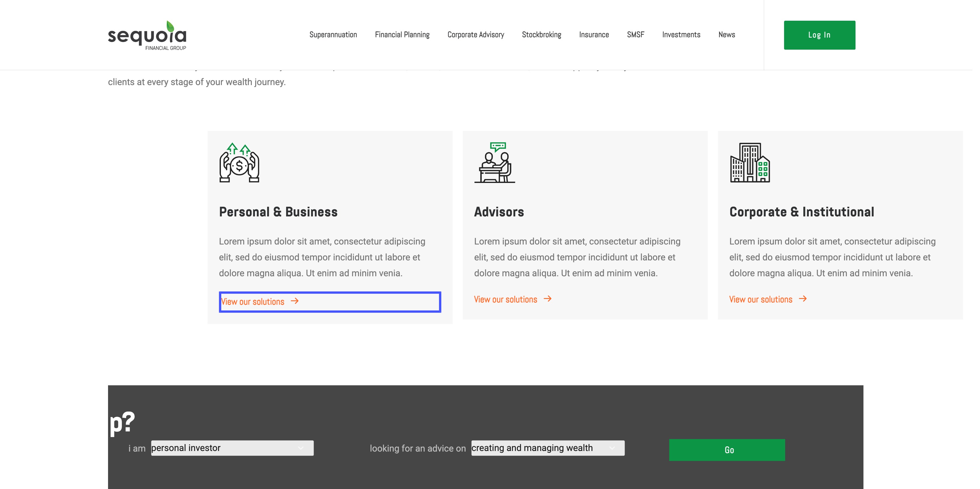The image size is (980, 489).
Task: Select Stockbroking in the top navigation
Action: click(x=541, y=35)
